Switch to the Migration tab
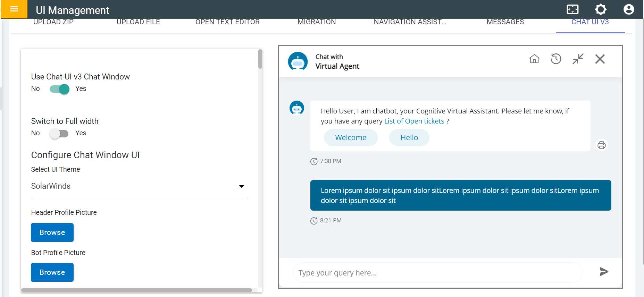Viewport: 644px width, 297px height. coord(317,22)
